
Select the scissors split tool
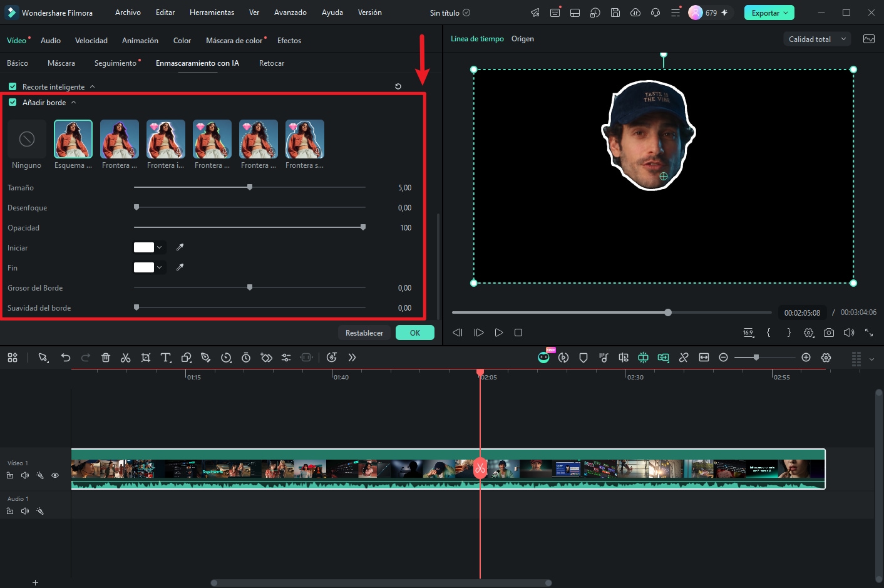point(126,358)
